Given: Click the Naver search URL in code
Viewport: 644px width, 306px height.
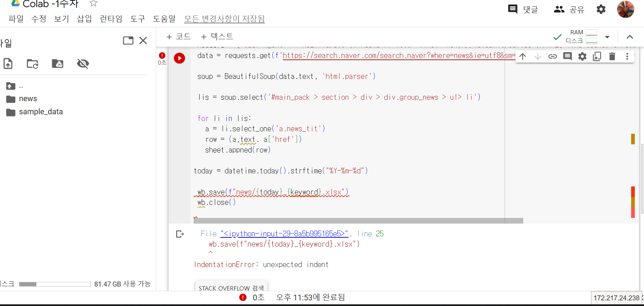Looking at the screenshot, I should [399, 56].
